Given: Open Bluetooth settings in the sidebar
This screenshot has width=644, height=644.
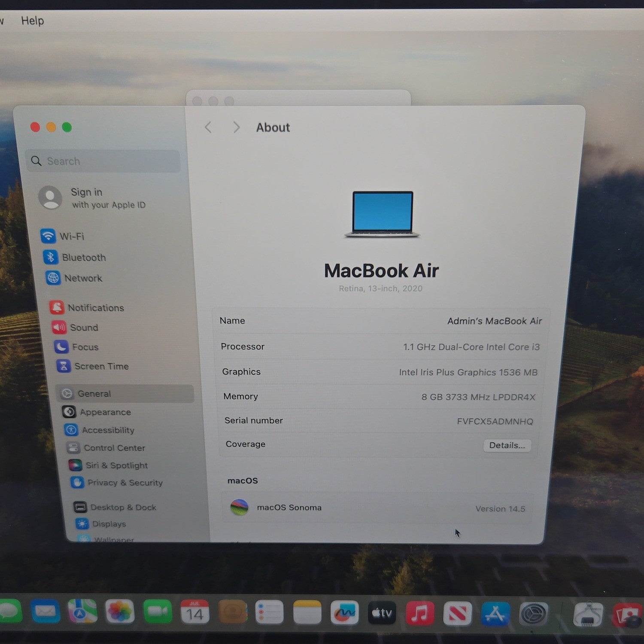Looking at the screenshot, I should [74, 257].
